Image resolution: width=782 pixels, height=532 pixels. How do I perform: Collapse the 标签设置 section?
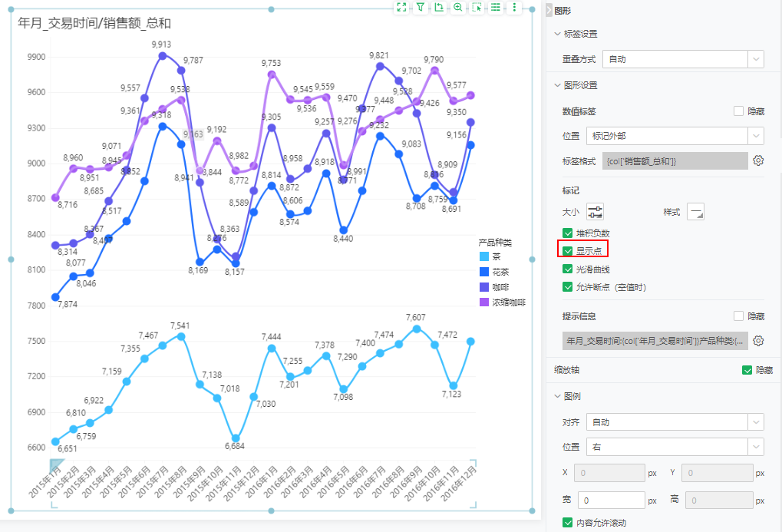coord(558,34)
